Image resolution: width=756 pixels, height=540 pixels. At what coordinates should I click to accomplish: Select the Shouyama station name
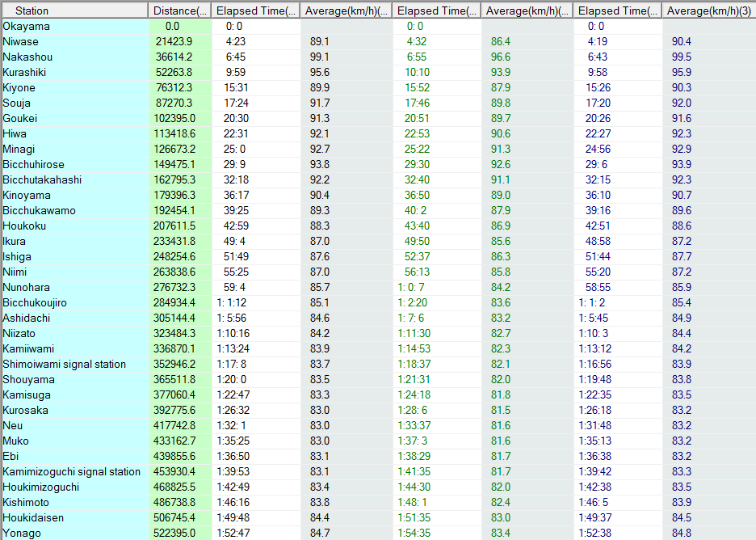point(28,380)
